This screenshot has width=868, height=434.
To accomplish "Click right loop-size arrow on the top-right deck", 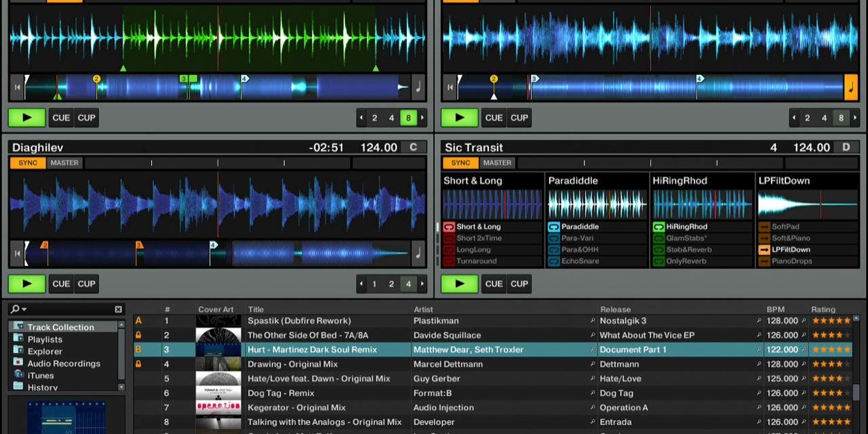I will pos(855,118).
